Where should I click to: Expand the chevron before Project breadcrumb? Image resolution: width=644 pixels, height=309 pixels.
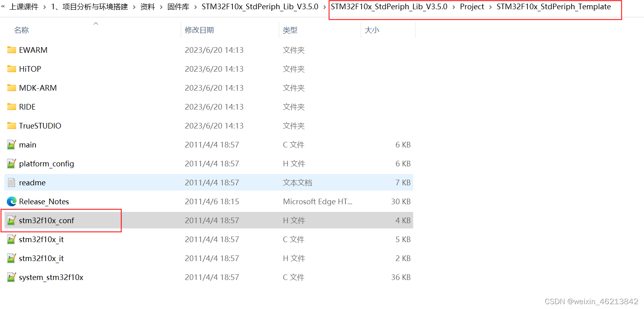pos(454,7)
